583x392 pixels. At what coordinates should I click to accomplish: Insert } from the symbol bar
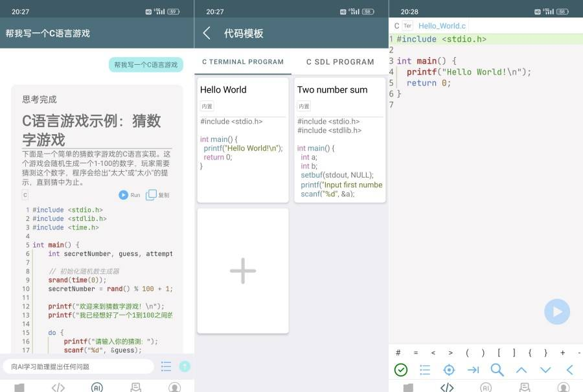click(x=545, y=352)
